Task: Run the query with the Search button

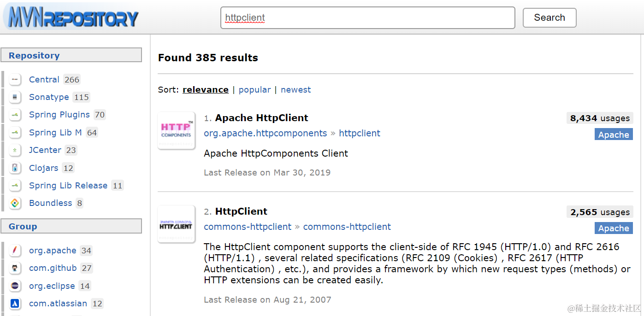Action: [549, 18]
